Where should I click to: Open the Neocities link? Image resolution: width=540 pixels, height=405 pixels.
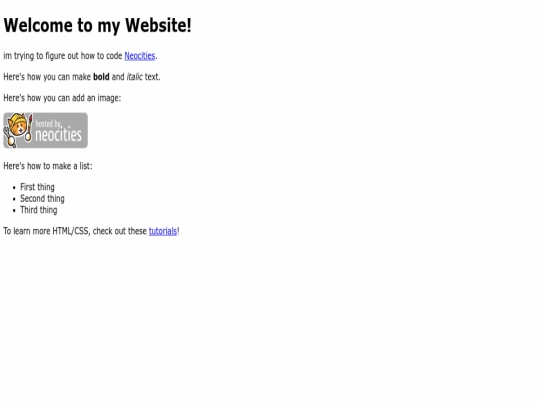coord(140,56)
